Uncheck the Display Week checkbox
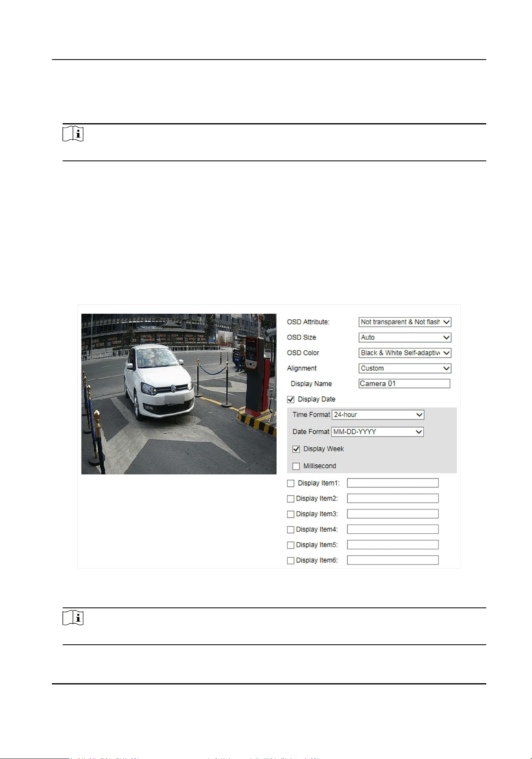532x759 pixels. tap(296, 449)
